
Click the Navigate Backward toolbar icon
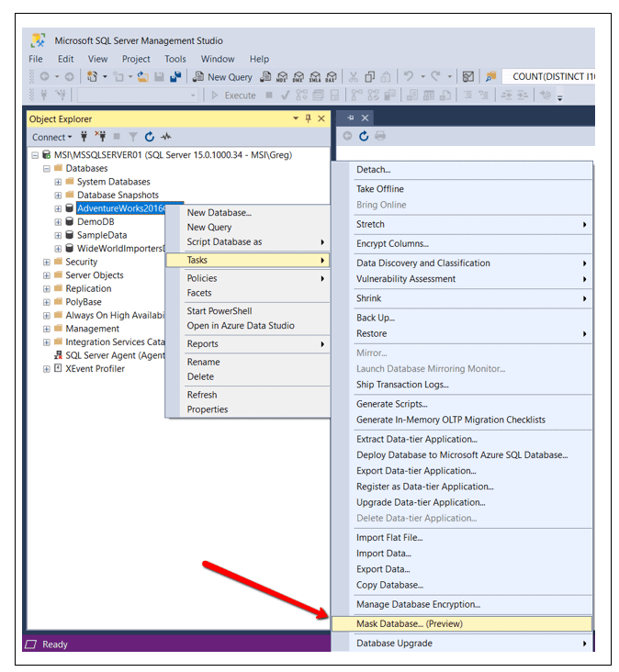click(44, 77)
